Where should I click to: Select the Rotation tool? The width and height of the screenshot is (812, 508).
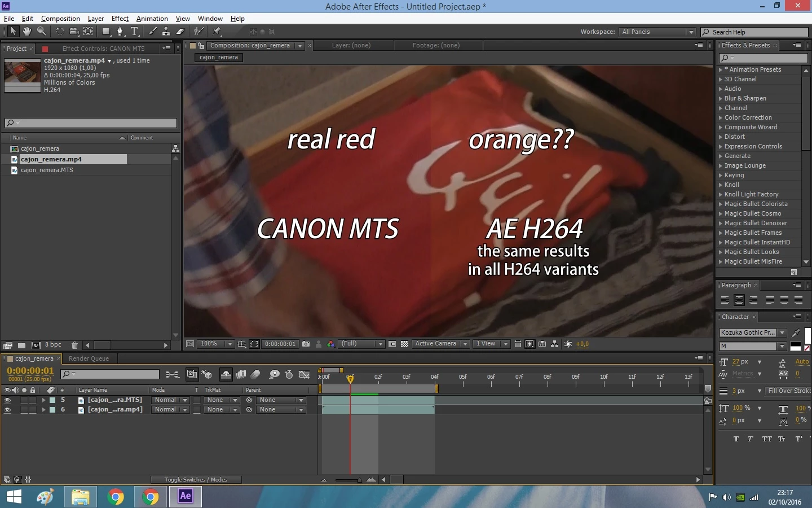coord(59,32)
